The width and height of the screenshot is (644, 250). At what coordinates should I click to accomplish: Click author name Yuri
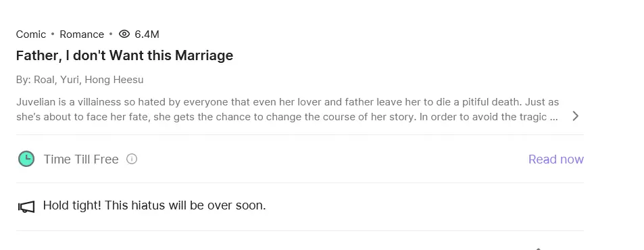tap(70, 80)
